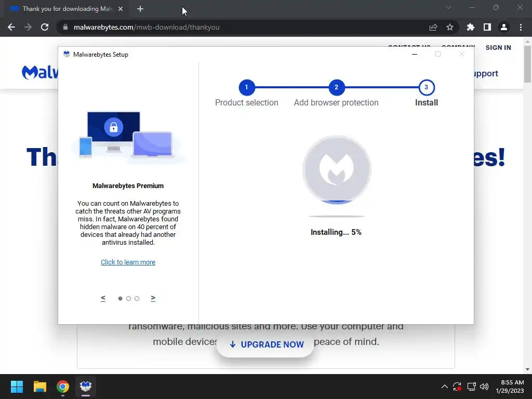Click the webpage vertical scrollbar thumb
Screen dimensions: 532x399
pyautogui.click(x=527, y=64)
